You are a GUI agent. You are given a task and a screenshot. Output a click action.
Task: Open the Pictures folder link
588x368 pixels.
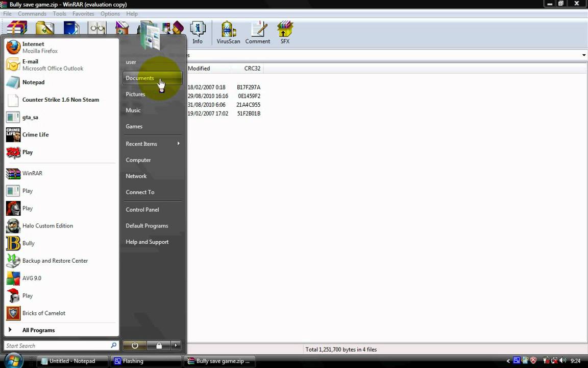[x=152, y=94]
